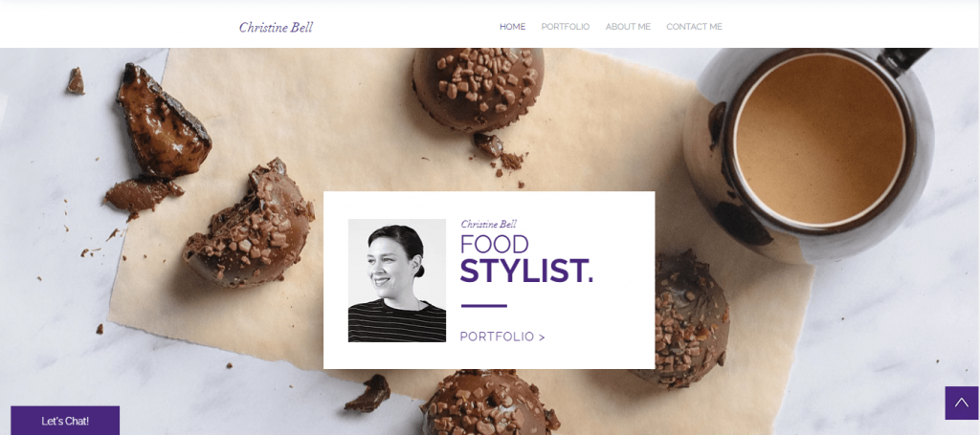Image resolution: width=980 pixels, height=435 pixels.
Task: Select the ABOUT ME menu item
Action: click(x=628, y=27)
